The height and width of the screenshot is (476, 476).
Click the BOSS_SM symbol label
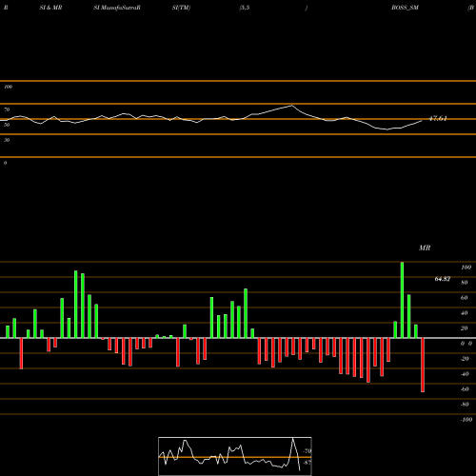pyautogui.click(x=405, y=8)
